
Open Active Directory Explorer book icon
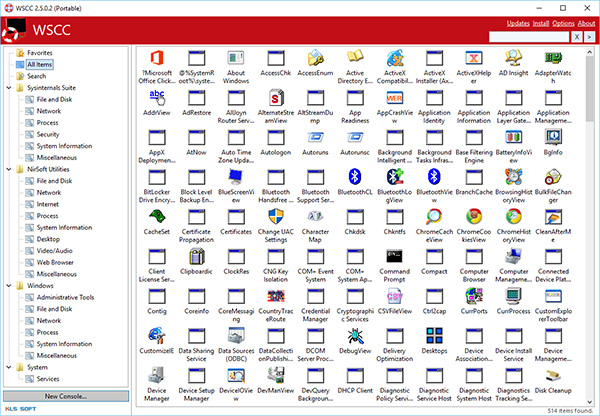pyautogui.click(x=355, y=57)
